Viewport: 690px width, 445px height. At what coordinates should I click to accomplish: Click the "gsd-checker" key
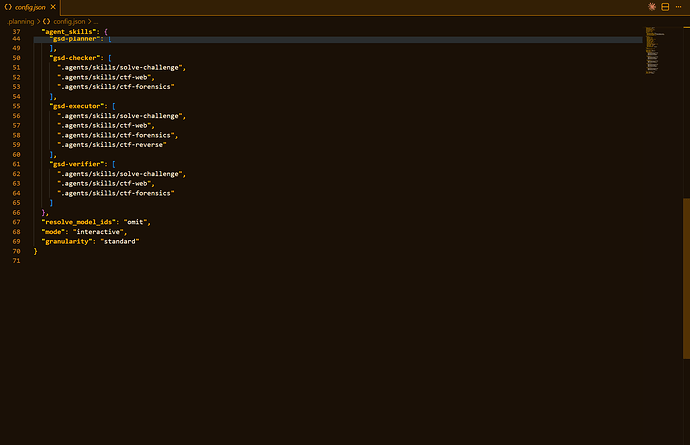point(75,58)
